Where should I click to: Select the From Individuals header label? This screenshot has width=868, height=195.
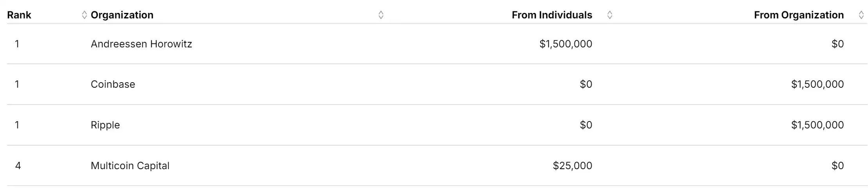click(552, 15)
